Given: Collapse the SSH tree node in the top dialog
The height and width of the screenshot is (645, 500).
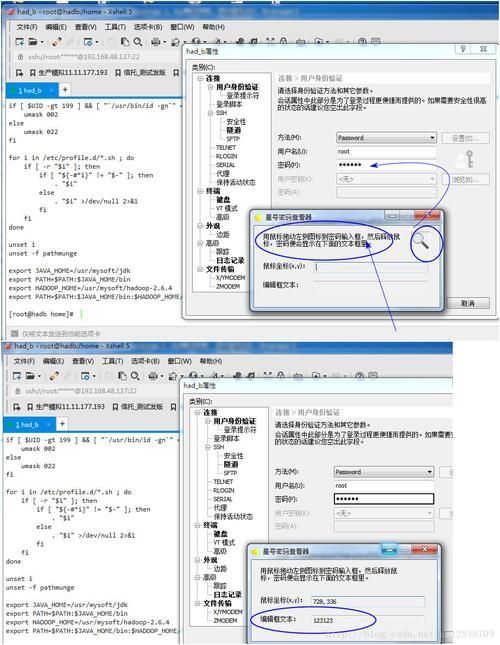Looking at the screenshot, I should click(210, 113).
